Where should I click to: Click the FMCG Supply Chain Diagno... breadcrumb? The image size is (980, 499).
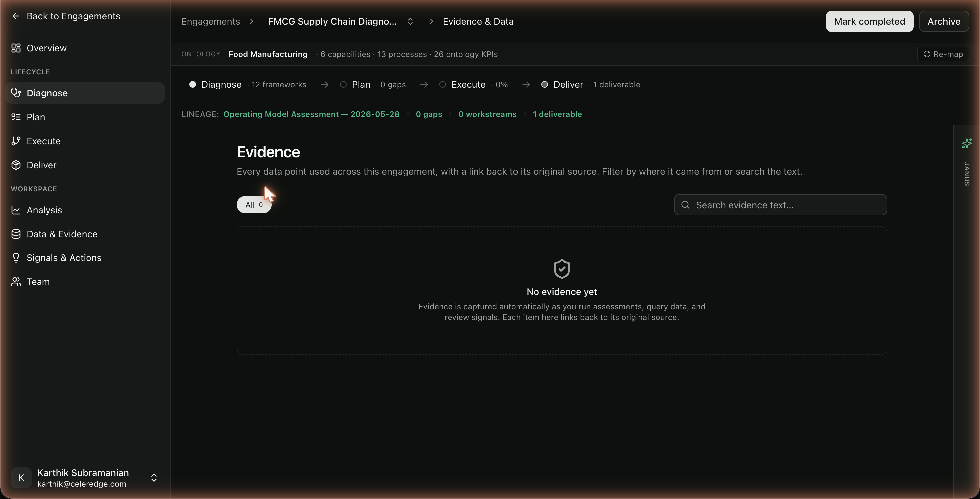[x=332, y=21]
